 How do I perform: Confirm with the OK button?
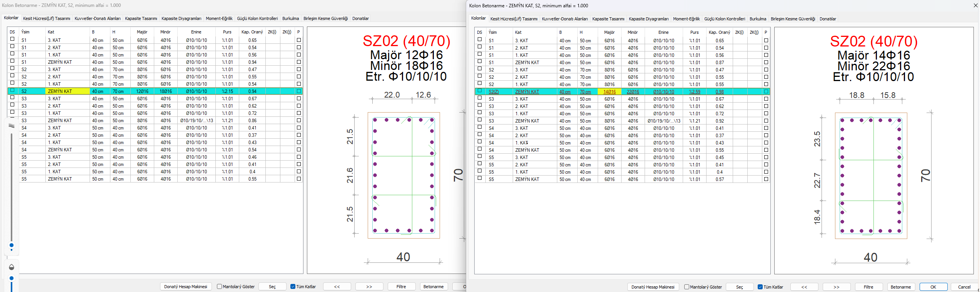coord(933,287)
